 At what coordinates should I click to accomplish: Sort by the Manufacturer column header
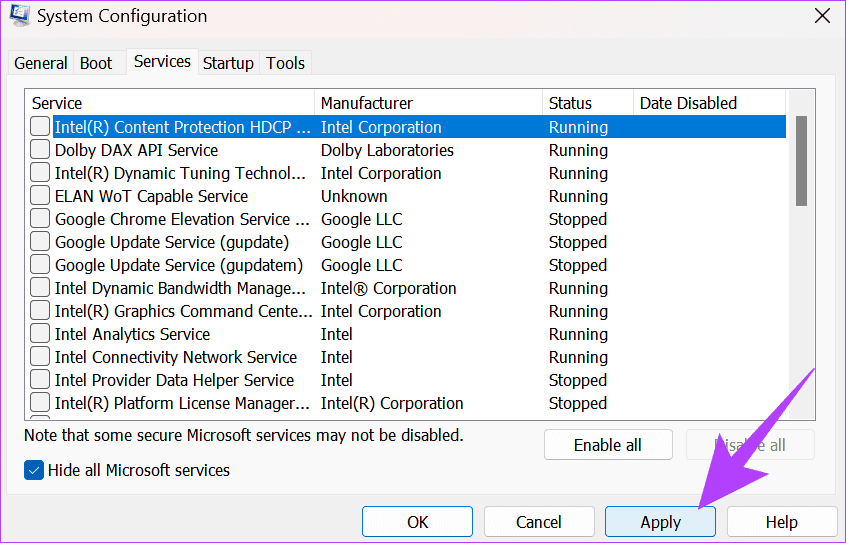(x=428, y=103)
